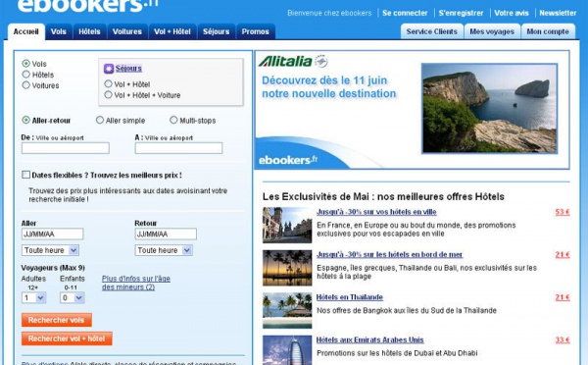Open the Service Clients tab

(x=431, y=31)
